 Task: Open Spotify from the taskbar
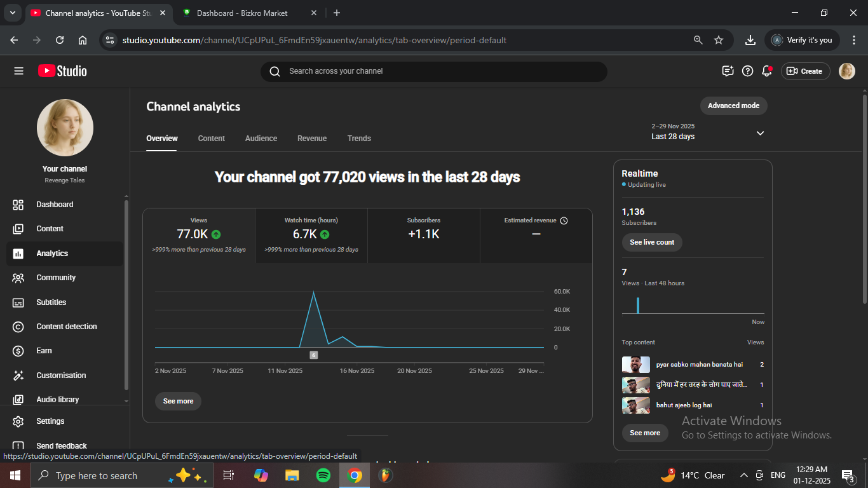pyautogui.click(x=323, y=475)
